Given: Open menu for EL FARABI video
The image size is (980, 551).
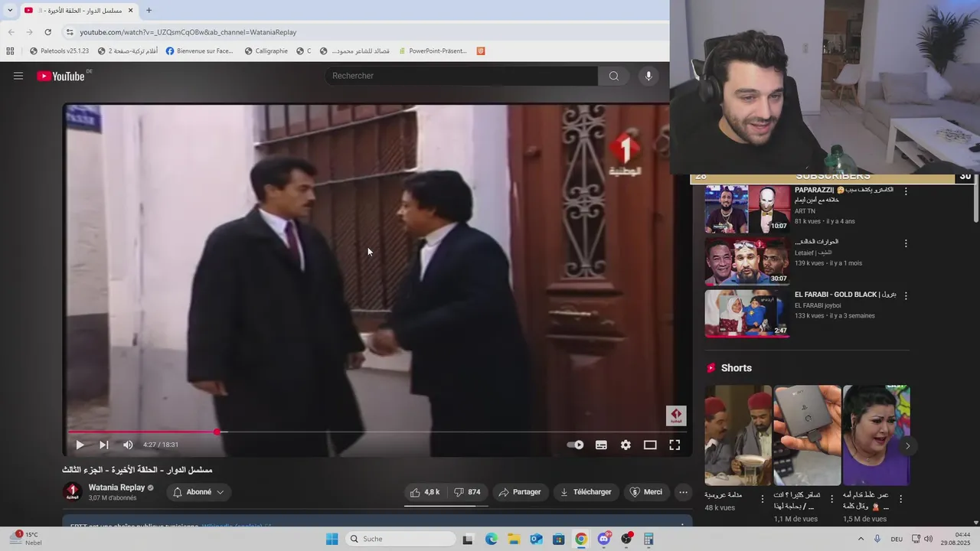Looking at the screenshot, I should (x=906, y=295).
